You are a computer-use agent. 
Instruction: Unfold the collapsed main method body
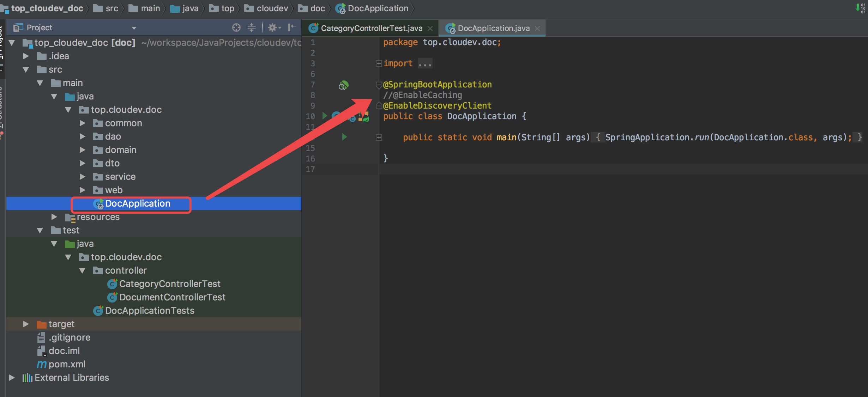pos(379,138)
